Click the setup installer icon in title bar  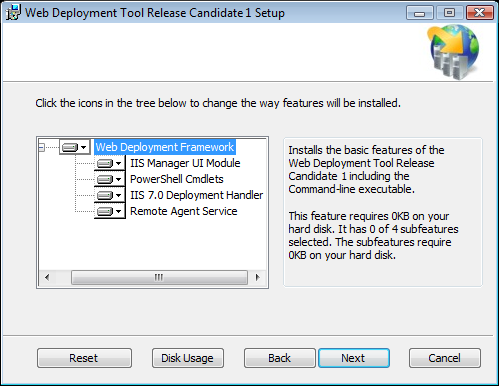[x=13, y=13]
